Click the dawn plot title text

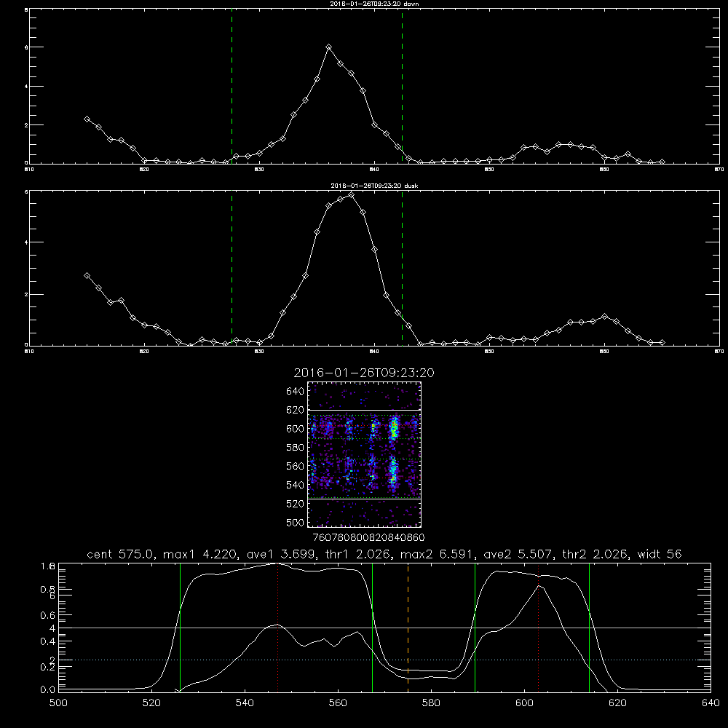374,4
